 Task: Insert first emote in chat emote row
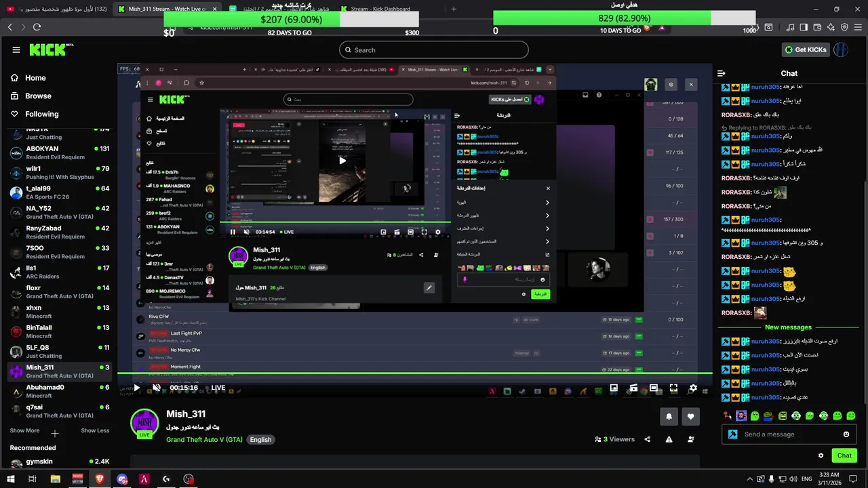[x=728, y=415]
